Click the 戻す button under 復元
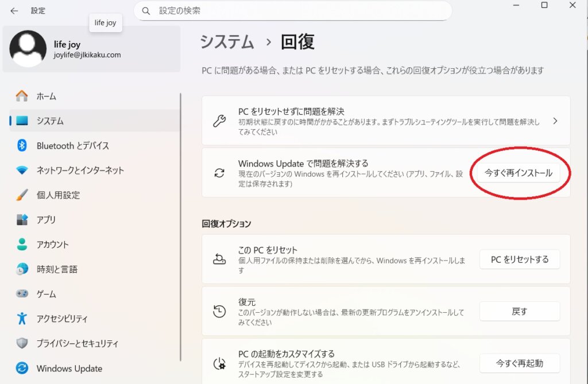Viewport: 588px width, 384px height. coord(519,312)
